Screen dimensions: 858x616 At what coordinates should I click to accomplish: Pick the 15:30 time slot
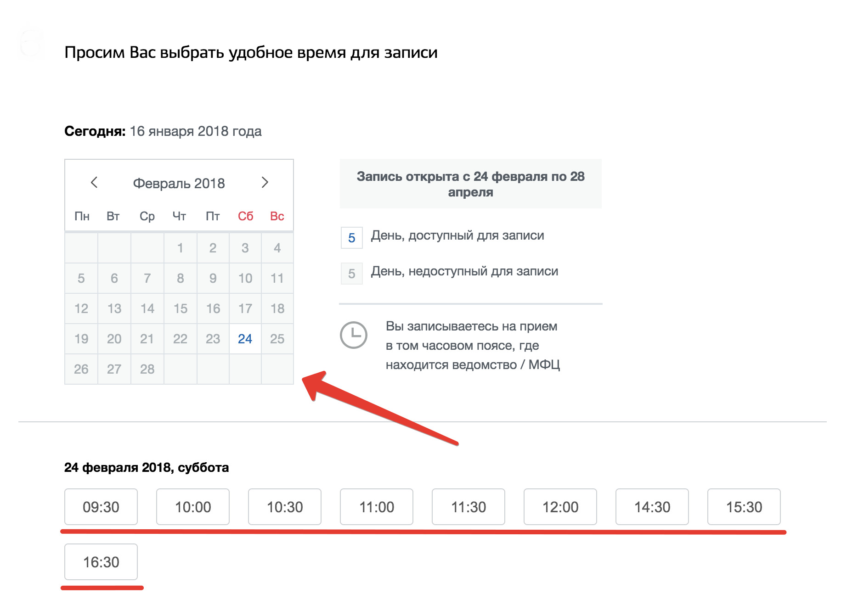click(x=744, y=507)
